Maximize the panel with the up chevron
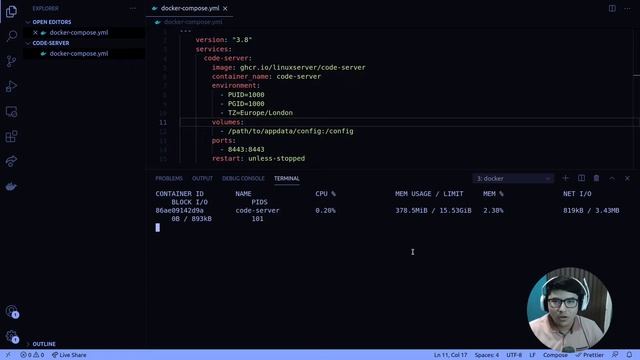The image size is (640, 360). (x=612, y=178)
